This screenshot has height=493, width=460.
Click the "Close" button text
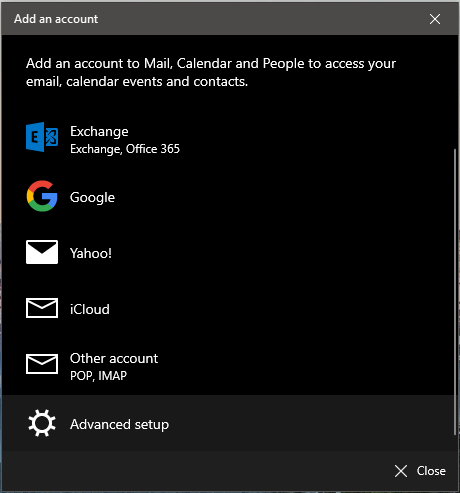click(431, 471)
